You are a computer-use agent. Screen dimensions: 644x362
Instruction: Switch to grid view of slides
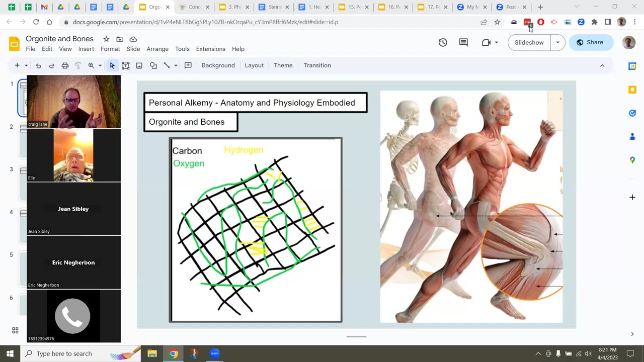click(x=15, y=330)
